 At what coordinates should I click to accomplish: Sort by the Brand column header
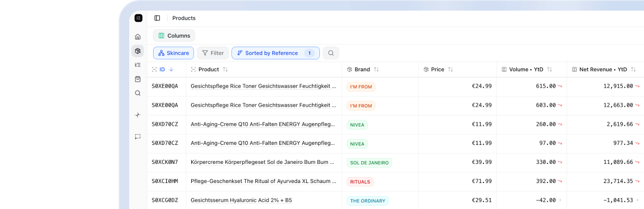[363, 69]
